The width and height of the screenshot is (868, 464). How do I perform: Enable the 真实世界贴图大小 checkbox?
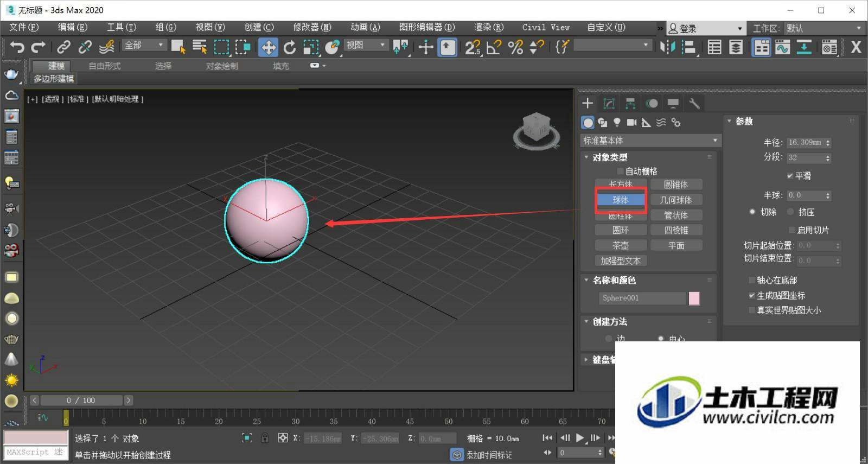(752, 310)
